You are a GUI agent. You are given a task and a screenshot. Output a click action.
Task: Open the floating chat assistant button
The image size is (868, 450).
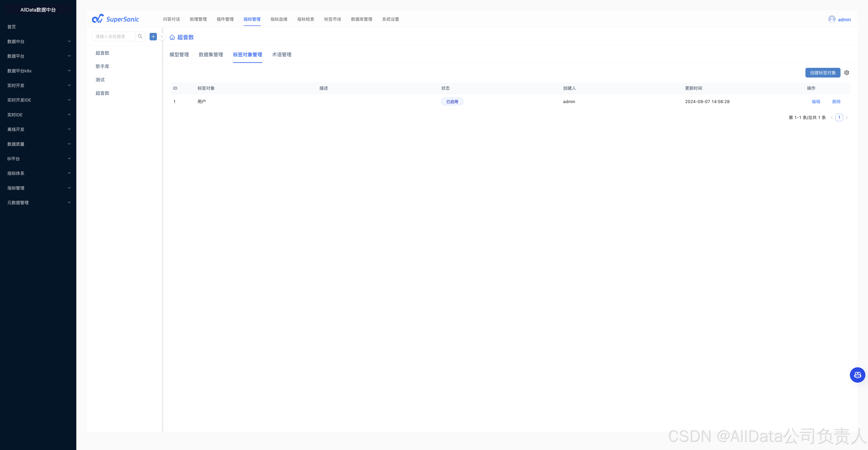(857, 375)
